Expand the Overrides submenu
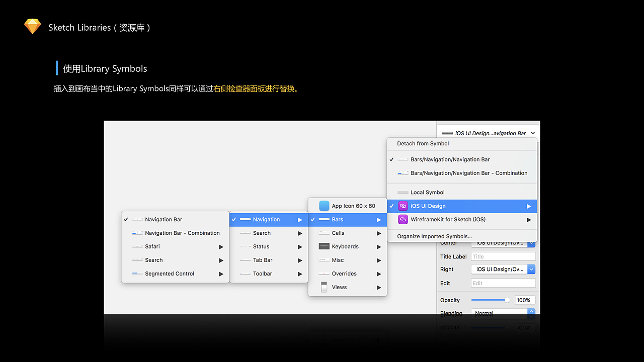 click(347, 274)
